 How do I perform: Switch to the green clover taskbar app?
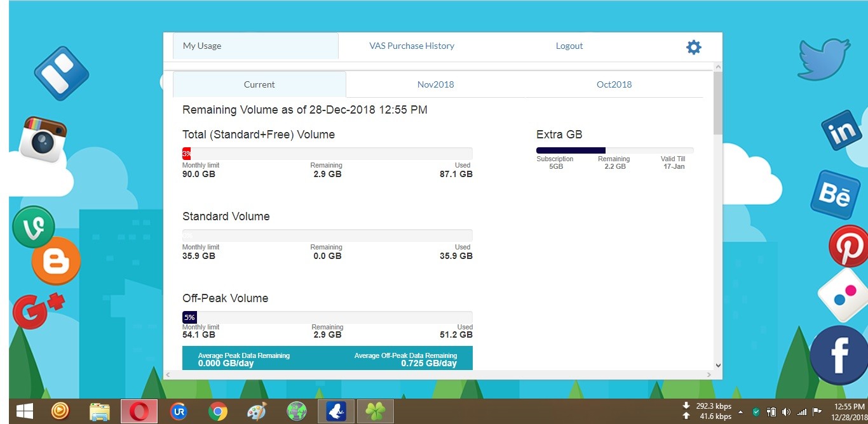(376, 412)
